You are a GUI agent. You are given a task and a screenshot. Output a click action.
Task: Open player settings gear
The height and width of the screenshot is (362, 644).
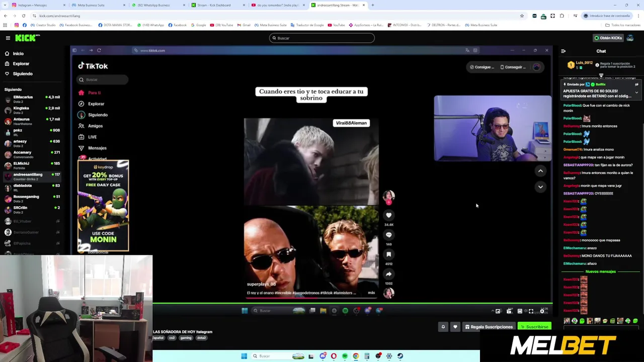[x=542, y=311]
